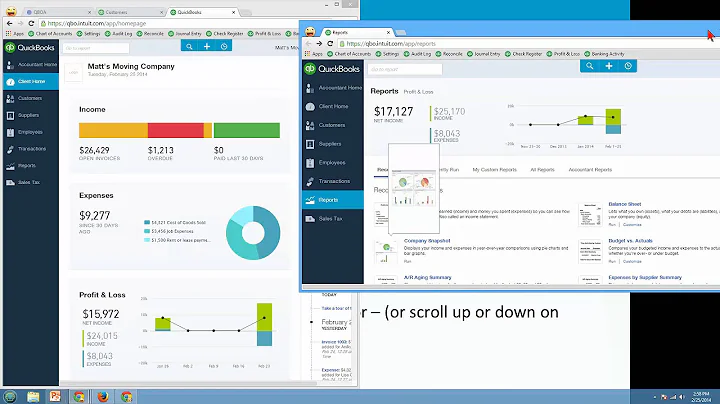Viewport: 720px width, 404px height.
Task: Reload the Reports window browser page
Action: [330, 43]
